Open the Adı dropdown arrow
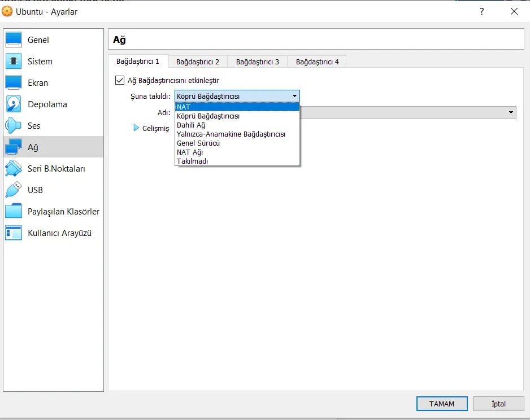 click(511, 112)
